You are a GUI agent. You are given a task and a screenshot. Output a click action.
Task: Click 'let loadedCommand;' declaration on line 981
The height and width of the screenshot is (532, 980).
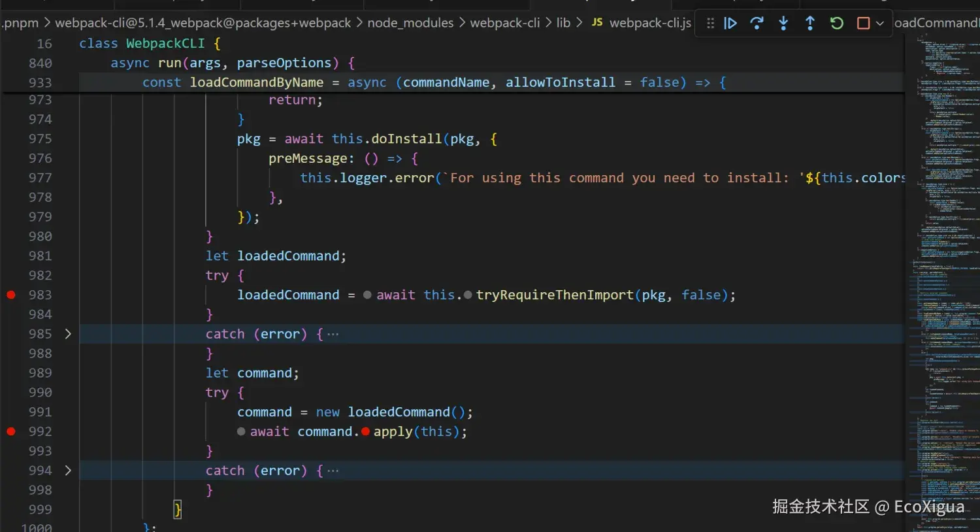276,256
